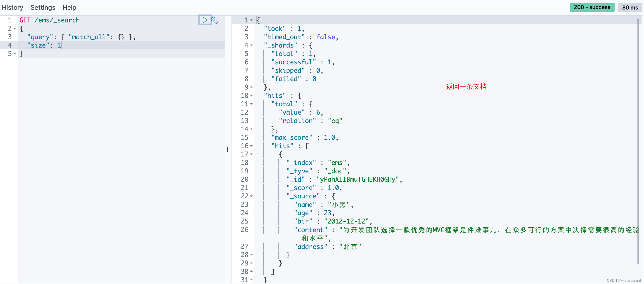The height and width of the screenshot is (284, 644).
Task: Collapse _source object at line 22
Action: click(251, 196)
